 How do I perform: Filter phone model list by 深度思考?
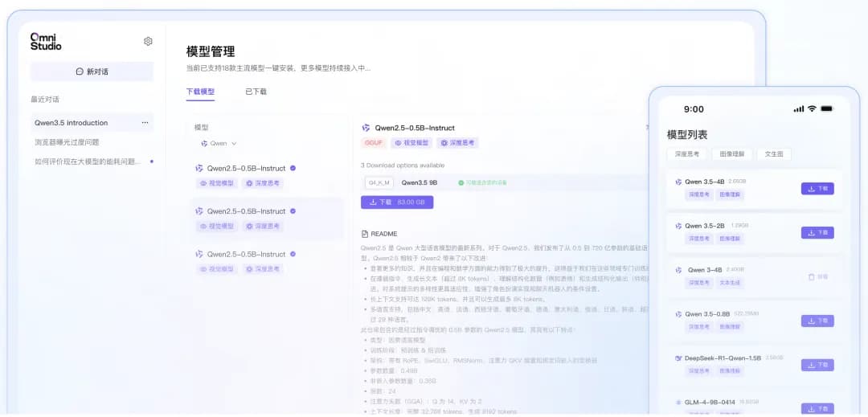(x=686, y=154)
